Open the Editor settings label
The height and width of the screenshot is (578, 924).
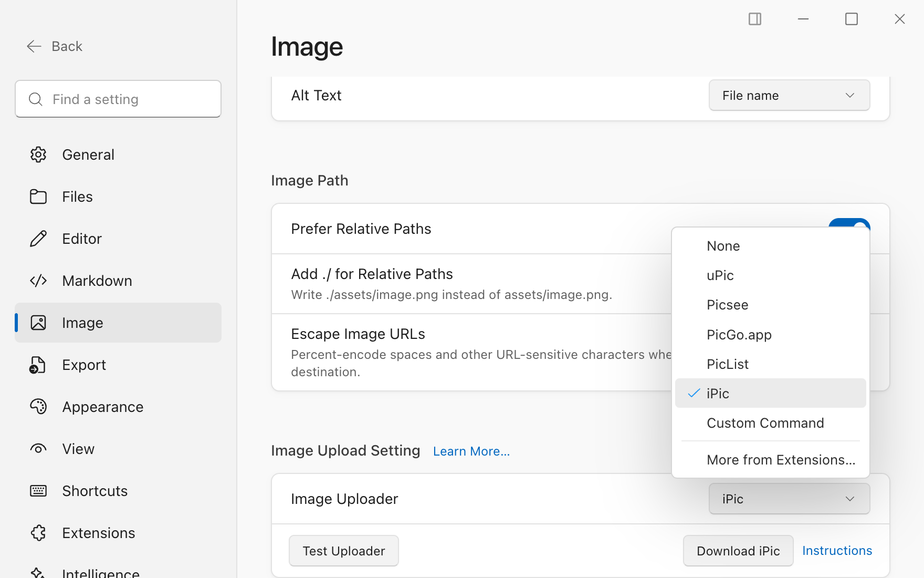point(82,239)
